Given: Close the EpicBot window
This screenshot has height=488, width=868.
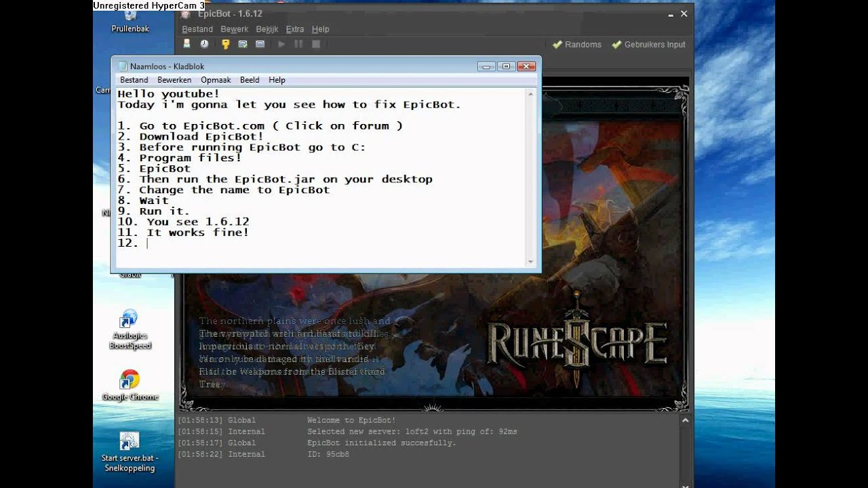Looking at the screenshot, I should click(684, 14).
